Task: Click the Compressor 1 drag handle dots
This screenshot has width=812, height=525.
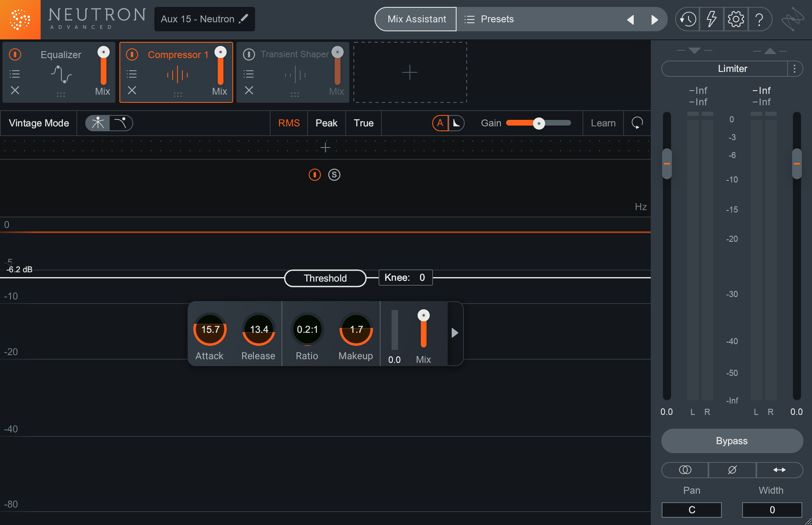Action: [x=178, y=94]
